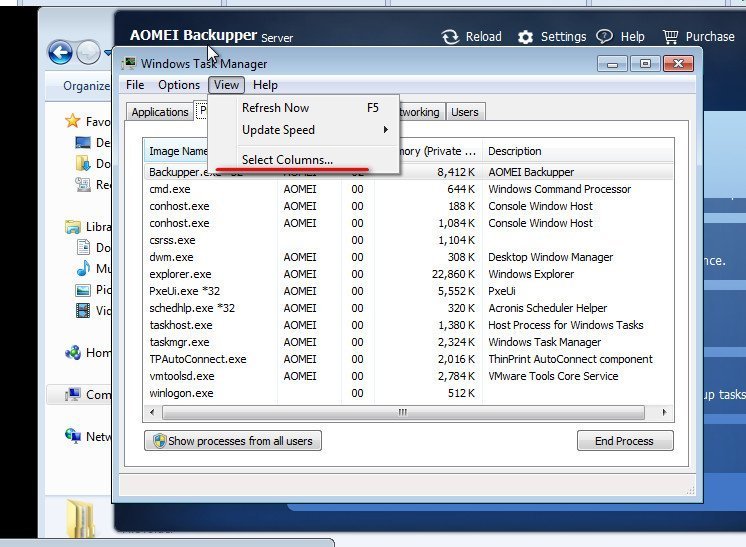This screenshot has height=547, width=746.
Task: Click the Homegroup icon in sidebar
Action: pos(72,353)
